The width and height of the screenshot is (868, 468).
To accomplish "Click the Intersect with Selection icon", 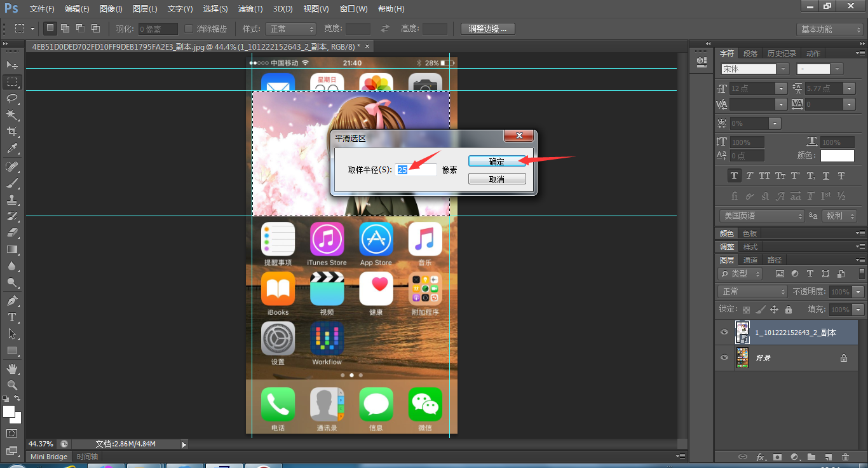I will (x=95, y=29).
